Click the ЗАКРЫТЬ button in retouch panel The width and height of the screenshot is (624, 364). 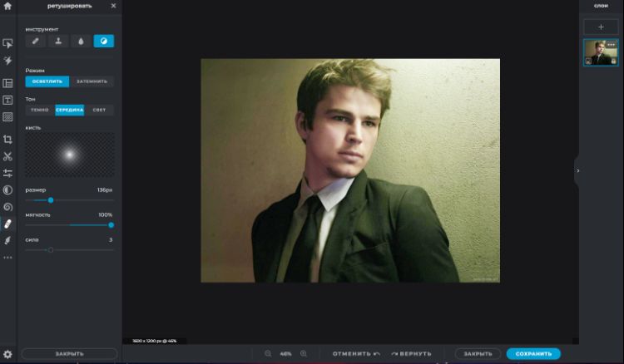tap(69, 354)
